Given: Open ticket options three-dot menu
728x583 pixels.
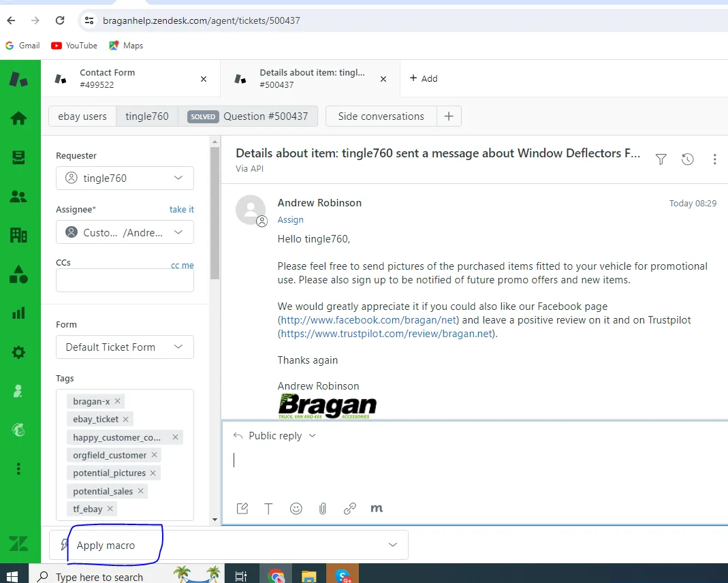Looking at the screenshot, I should (714, 159).
